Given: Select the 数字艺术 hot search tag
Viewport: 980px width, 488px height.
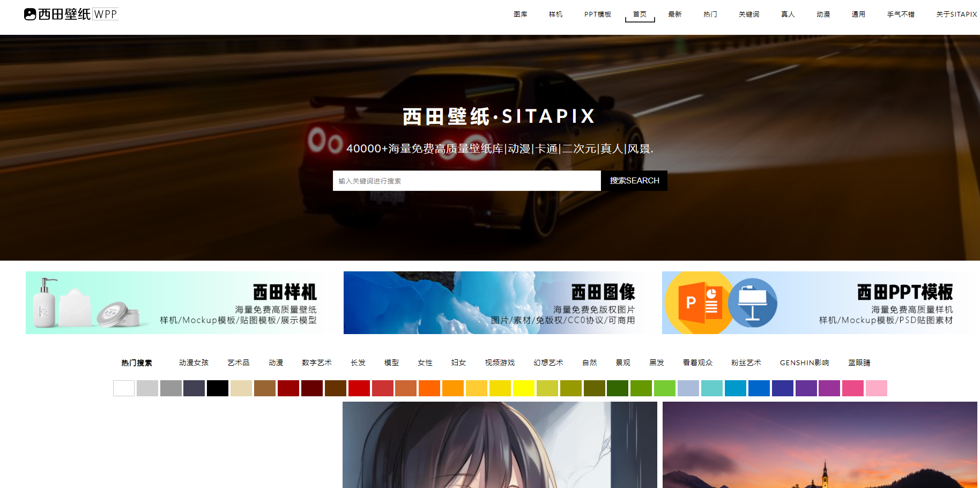Looking at the screenshot, I should (316, 363).
